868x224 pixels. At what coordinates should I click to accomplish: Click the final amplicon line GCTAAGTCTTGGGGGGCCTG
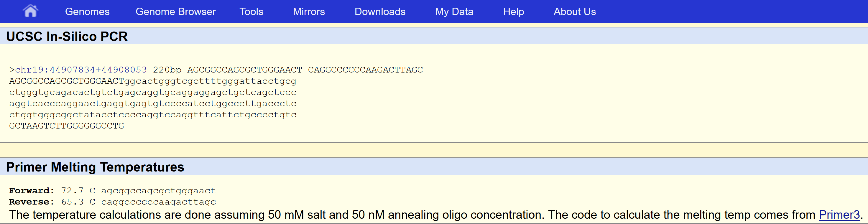tap(67, 126)
